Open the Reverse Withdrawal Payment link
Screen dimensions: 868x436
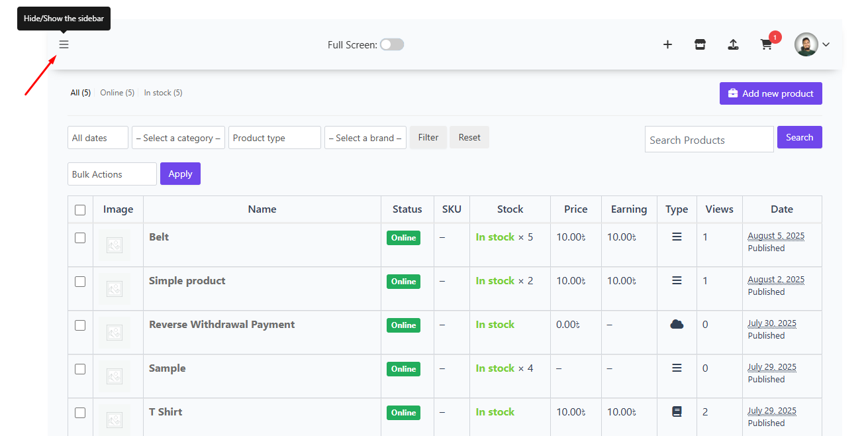222,324
